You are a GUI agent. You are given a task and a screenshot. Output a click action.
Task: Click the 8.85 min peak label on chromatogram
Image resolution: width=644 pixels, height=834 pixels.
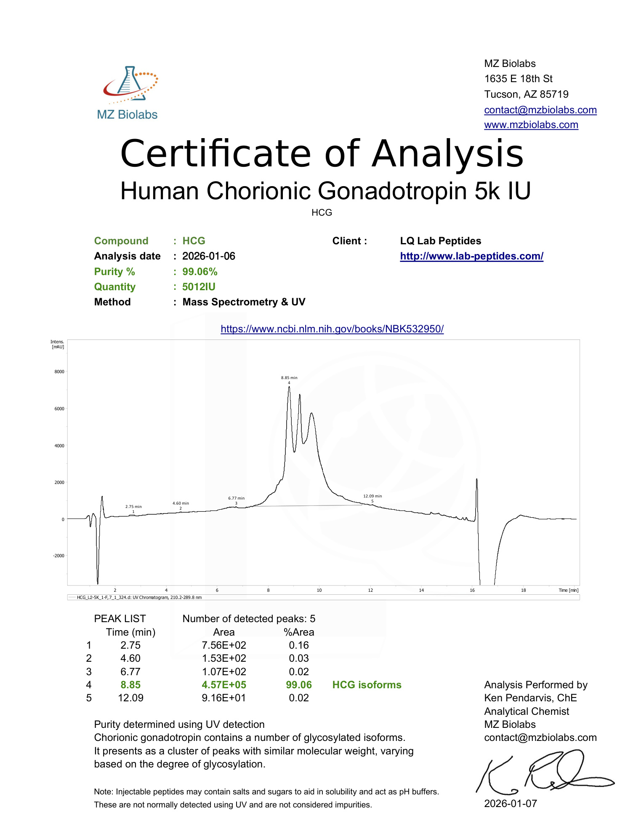[x=289, y=378]
